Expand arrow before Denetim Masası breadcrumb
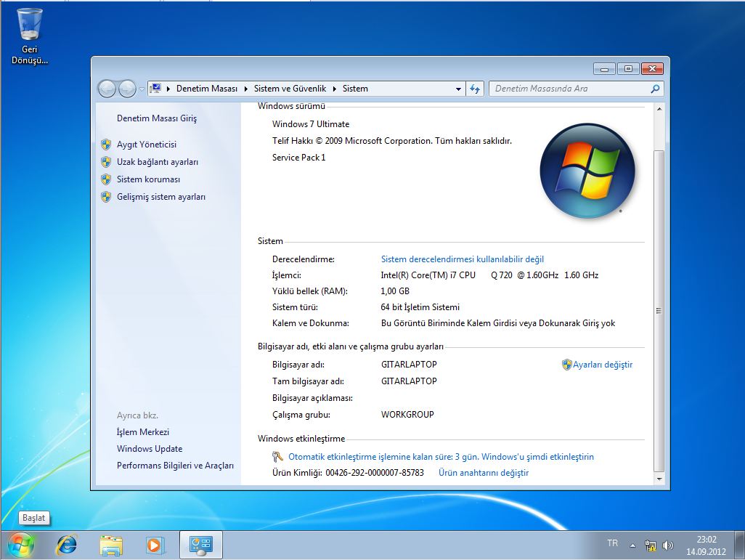 coord(168,89)
